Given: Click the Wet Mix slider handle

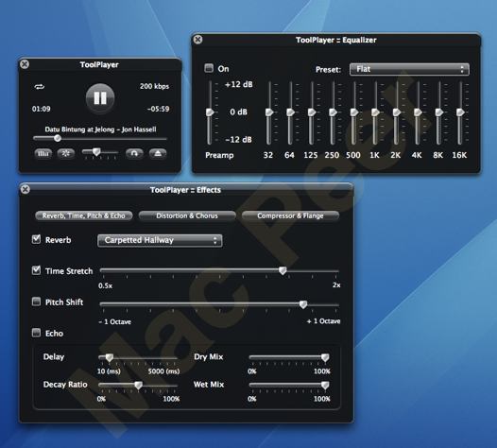Looking at the screenshot, I should pyautogui.click(x=325, y=386).
